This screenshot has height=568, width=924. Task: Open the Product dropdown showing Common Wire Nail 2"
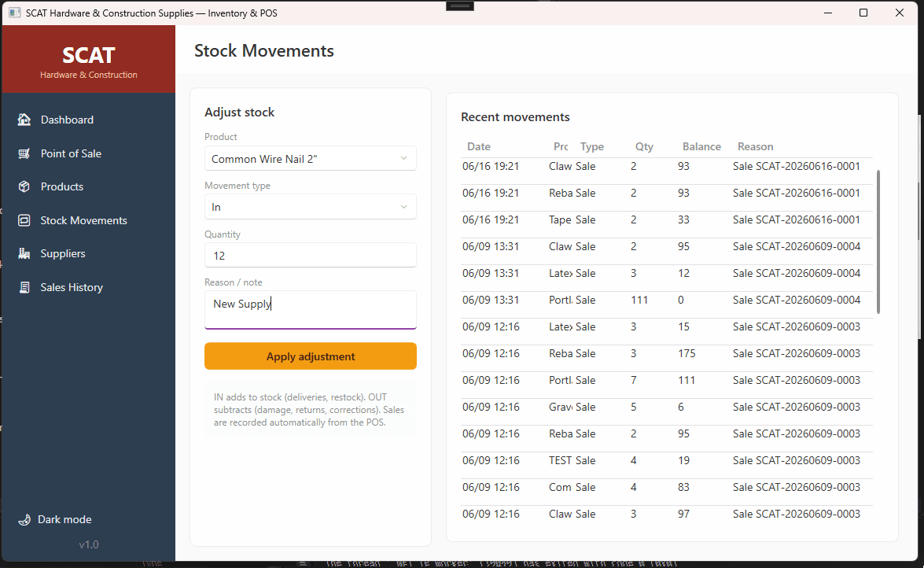pyautogui.click(x=311, y=159)
